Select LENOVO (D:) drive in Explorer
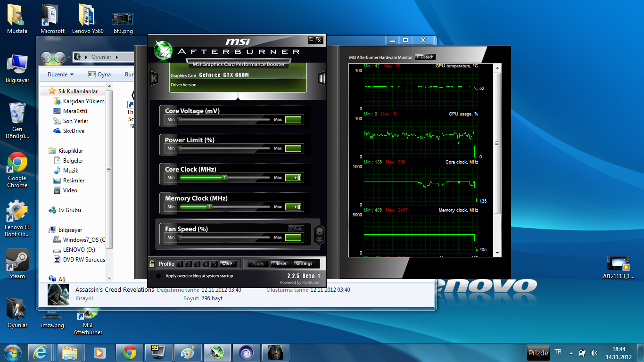 (75, 250)
